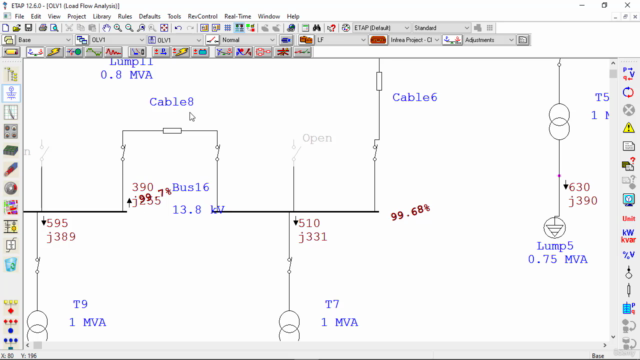Select DC Load Flow mode
The width and height of the screenshot is (640, 360).
click(x=161, y=52)
